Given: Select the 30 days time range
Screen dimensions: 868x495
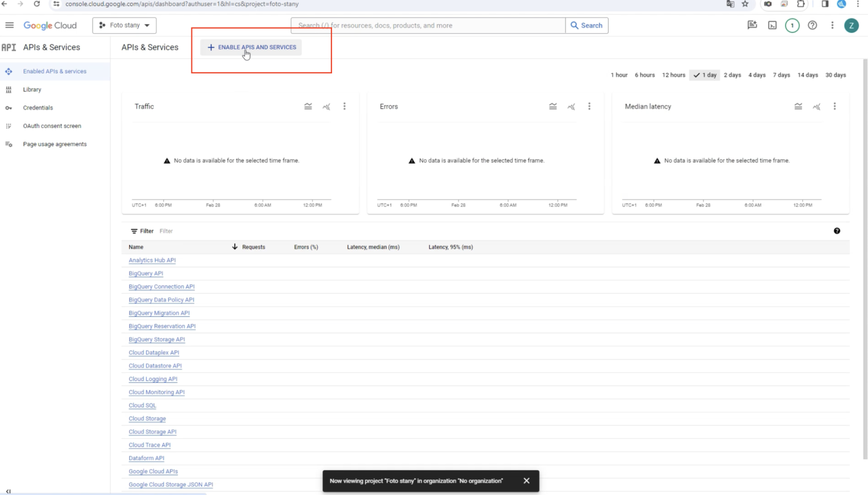Looking at the screenshot, I should pos(835,75).
